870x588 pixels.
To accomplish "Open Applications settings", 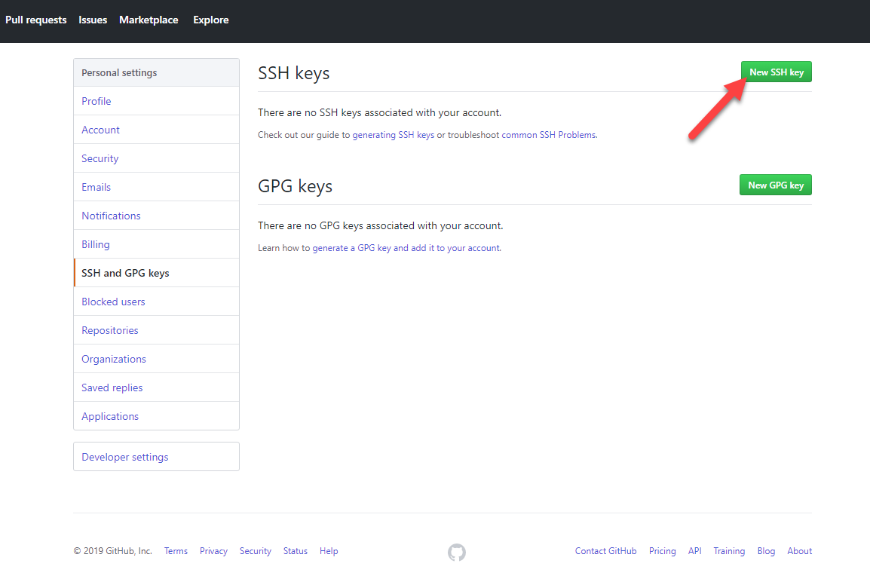I will point(157,416).
